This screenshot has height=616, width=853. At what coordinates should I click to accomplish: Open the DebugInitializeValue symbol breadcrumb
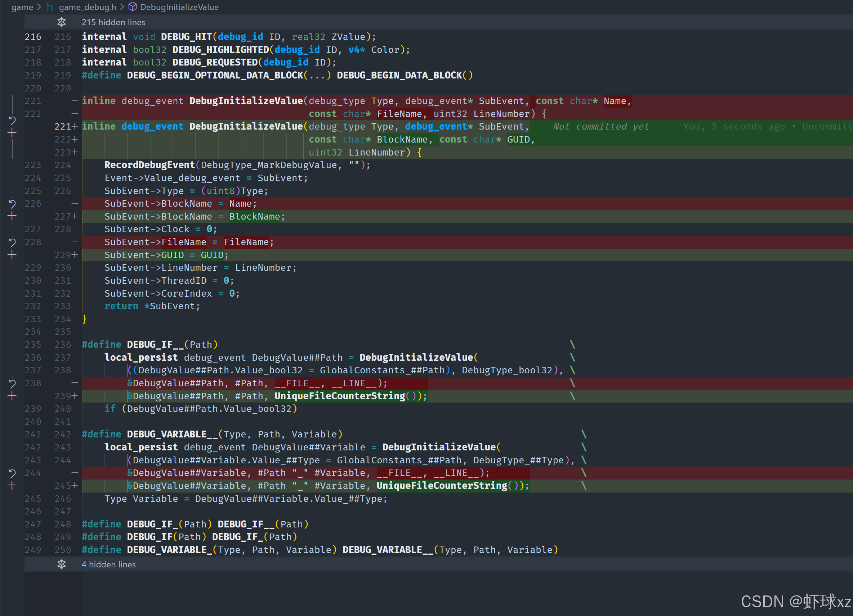click(179, 7)
